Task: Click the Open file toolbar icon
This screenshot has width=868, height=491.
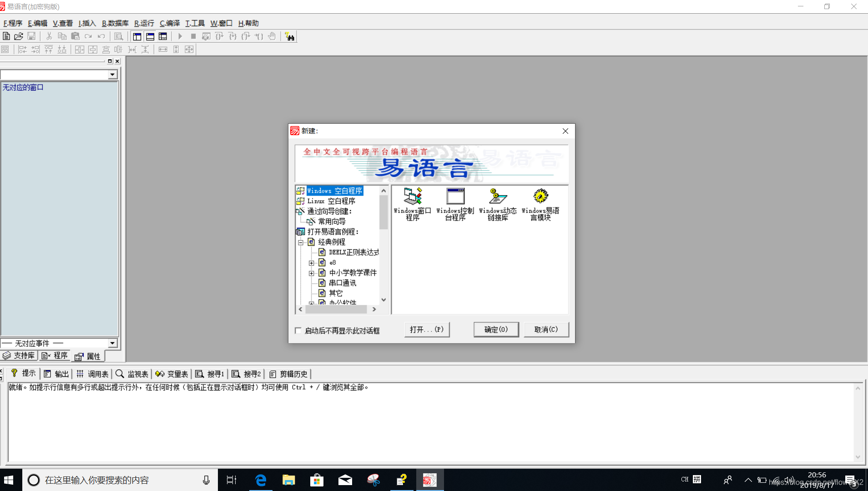Action: [19, 36]
